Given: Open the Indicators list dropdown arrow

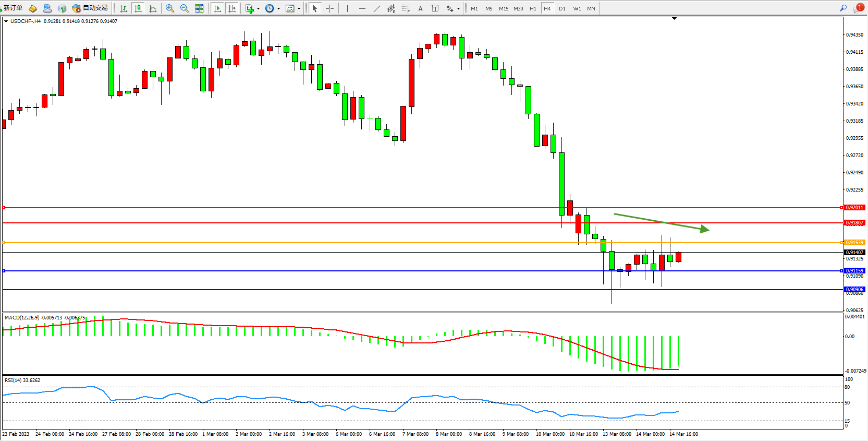Looking at the screenshot, I should point(258,9).
